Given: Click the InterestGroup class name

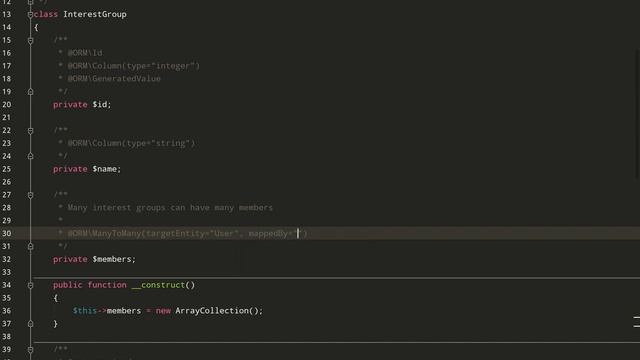Looking at the screenshot, I should pyautogui.click(x=95, y=14).
